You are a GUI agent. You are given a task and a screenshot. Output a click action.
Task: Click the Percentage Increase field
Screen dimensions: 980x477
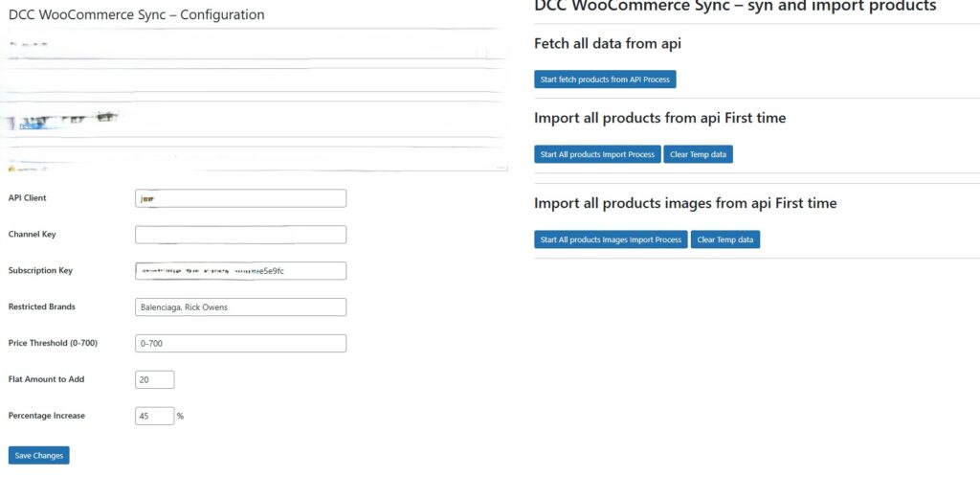pyautogui.click(x=154, y=416)
